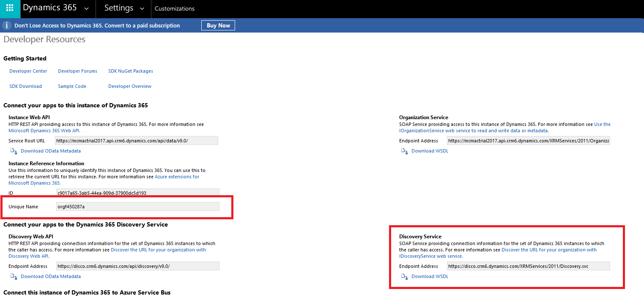
Task: Open the Customizations breadcrumb item
Action: tap(175, 8)
